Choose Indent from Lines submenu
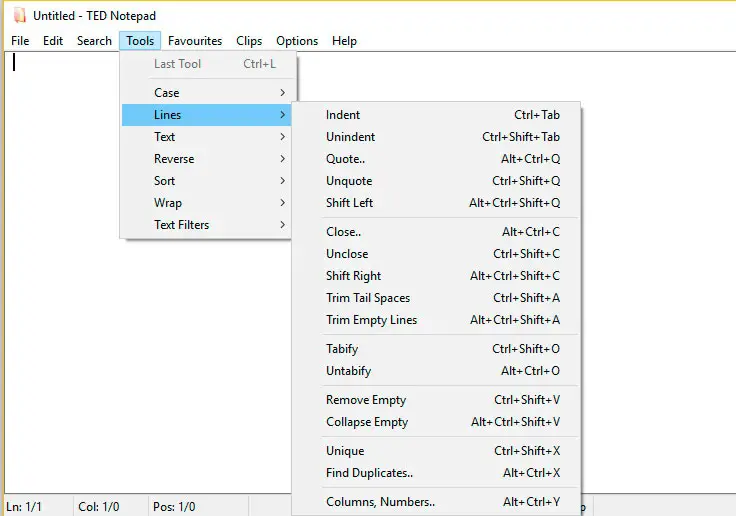The height and width of the screenshot is (516, 736). [x=343, y=115]
